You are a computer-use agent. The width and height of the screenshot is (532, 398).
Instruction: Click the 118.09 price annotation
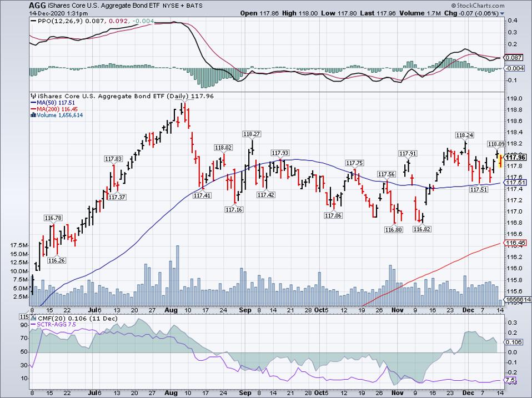click(496, 144)
